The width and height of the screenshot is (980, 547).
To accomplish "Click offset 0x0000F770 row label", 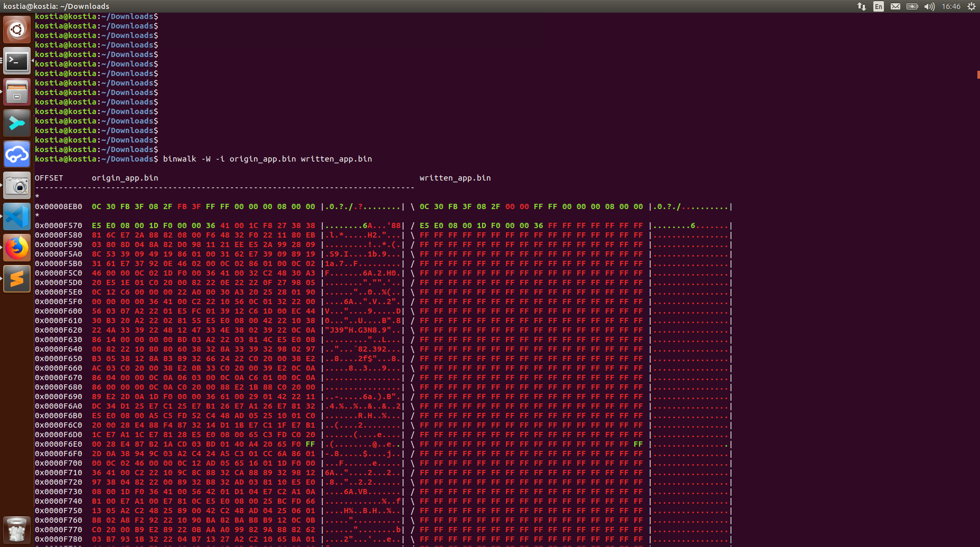I will [59, 530].
